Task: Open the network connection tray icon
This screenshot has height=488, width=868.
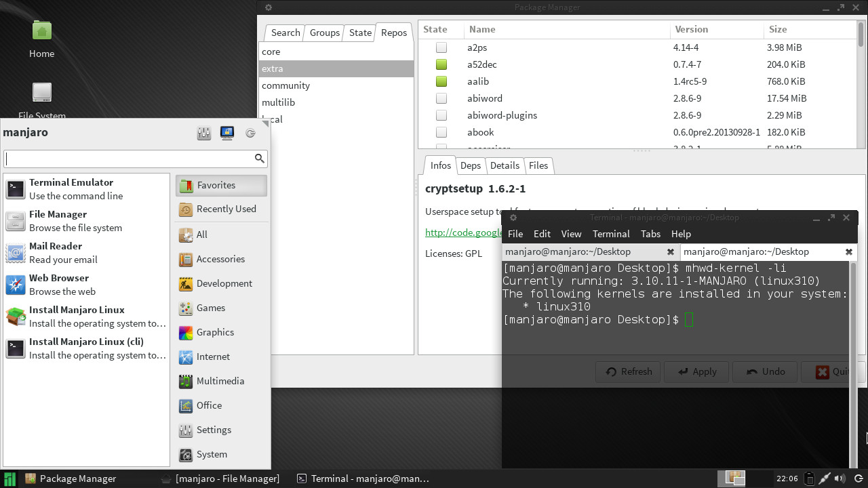Action: 825,479
